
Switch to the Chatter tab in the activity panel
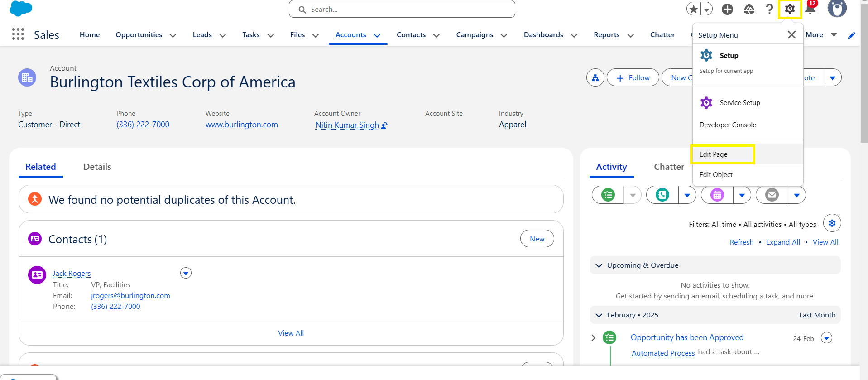(x=669, y=167)
